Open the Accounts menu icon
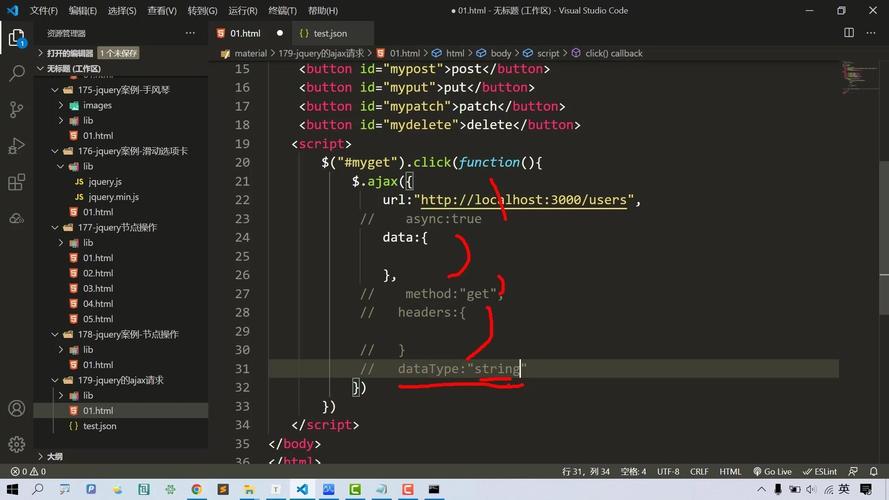 [x=16, y=409]
